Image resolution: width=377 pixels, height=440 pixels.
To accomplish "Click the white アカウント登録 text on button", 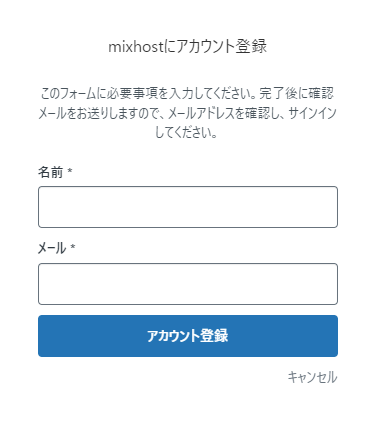I will click(x=188, y=336).
